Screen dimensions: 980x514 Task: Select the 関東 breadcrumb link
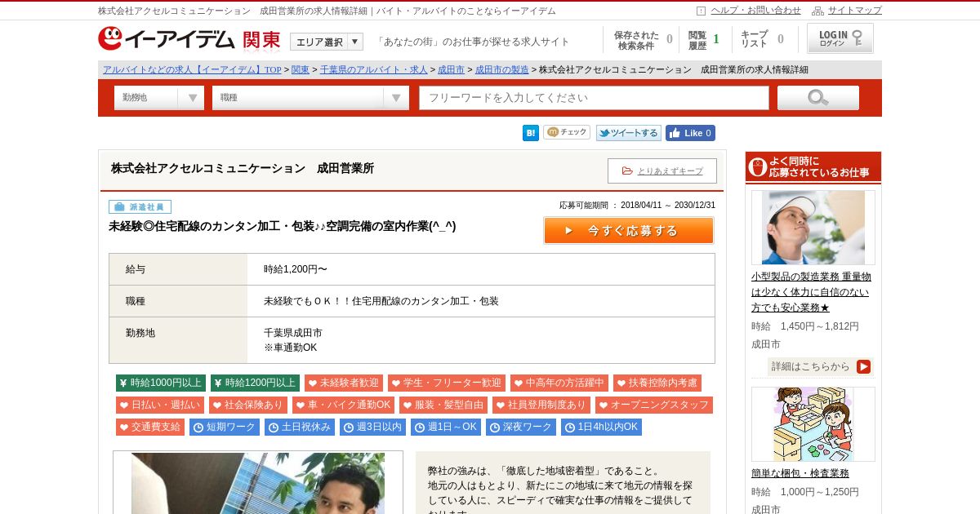(x=301, y=70)
